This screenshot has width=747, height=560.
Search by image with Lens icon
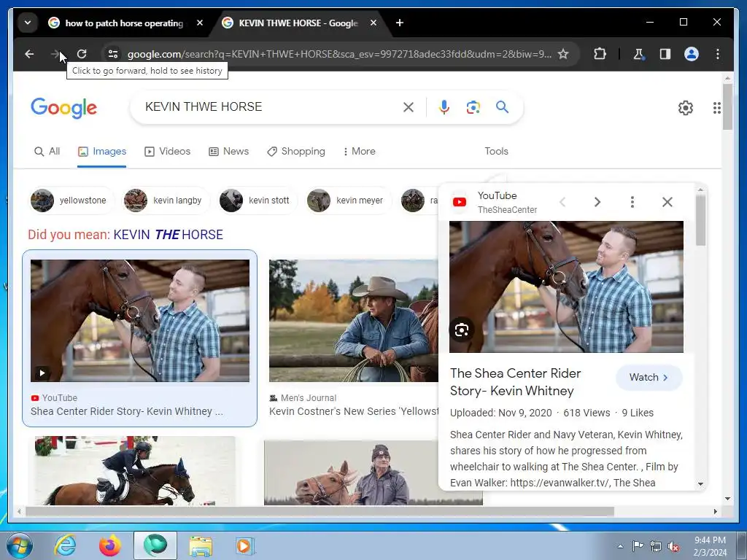click(x=473, y=107)
